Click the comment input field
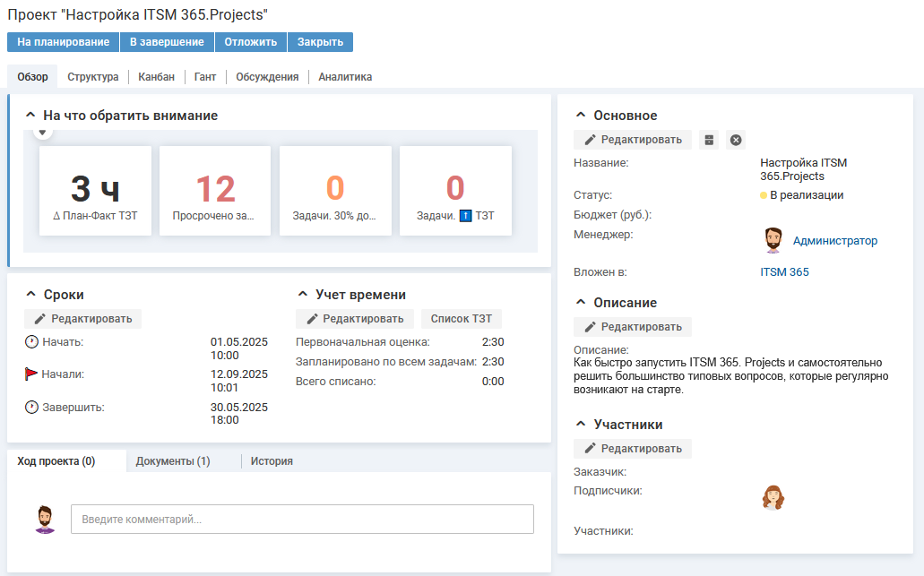 (x=302, y=520)
